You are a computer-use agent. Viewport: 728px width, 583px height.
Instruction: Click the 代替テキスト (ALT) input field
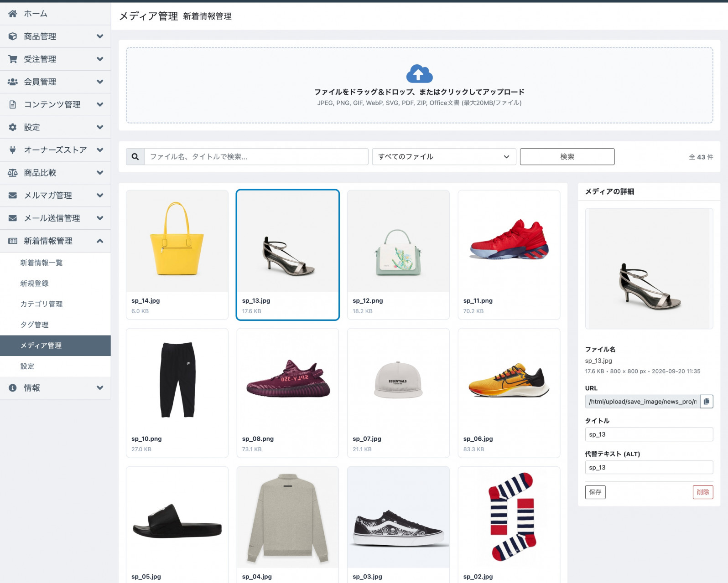coord(649,468)
